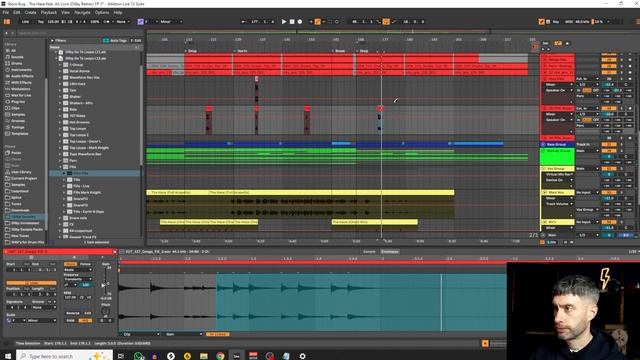The height and width of the screenshot is (360, 640).
Task: Open Google Chrome from the taskbar
Action: pyautogui.click(x=220, y=356)
